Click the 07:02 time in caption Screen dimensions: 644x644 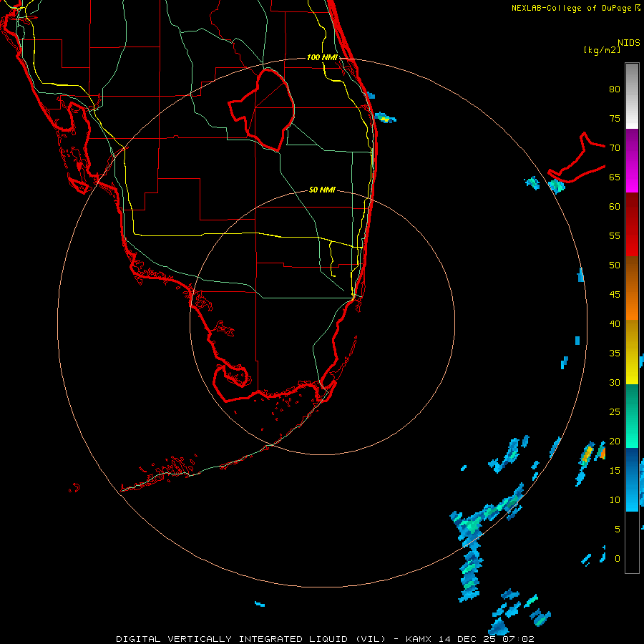[519, 639]
